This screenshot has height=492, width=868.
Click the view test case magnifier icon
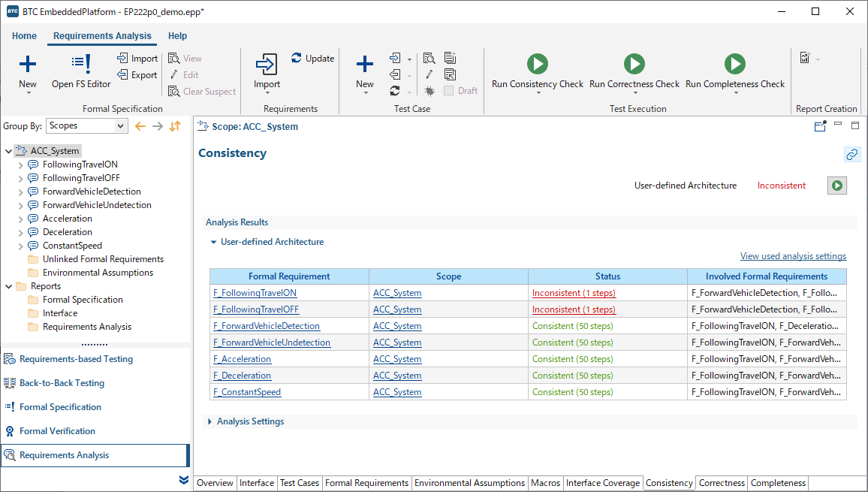429,58
